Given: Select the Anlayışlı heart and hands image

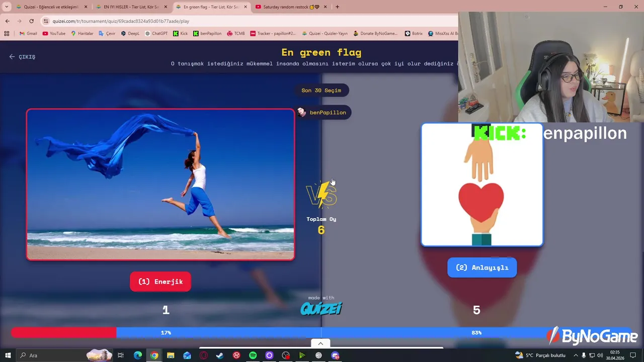Looking at the screenshot, I should point(482,185).
